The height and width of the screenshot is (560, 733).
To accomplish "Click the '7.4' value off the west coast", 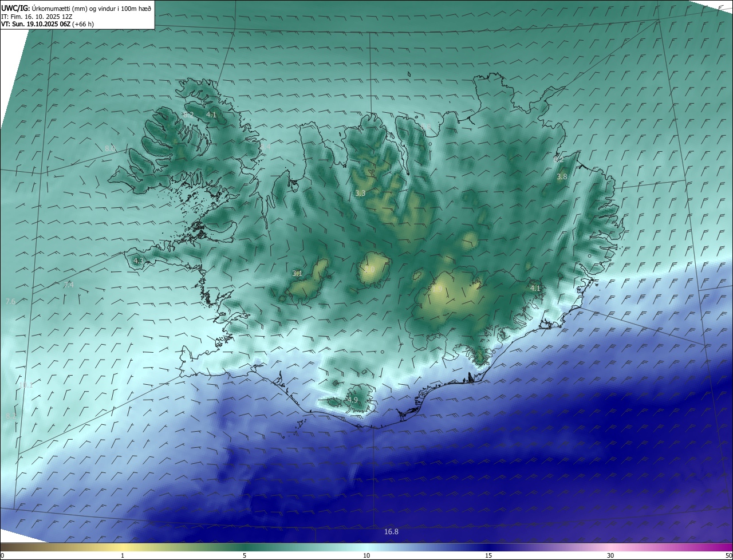I will pyautogui.click(x=69, y=285).
